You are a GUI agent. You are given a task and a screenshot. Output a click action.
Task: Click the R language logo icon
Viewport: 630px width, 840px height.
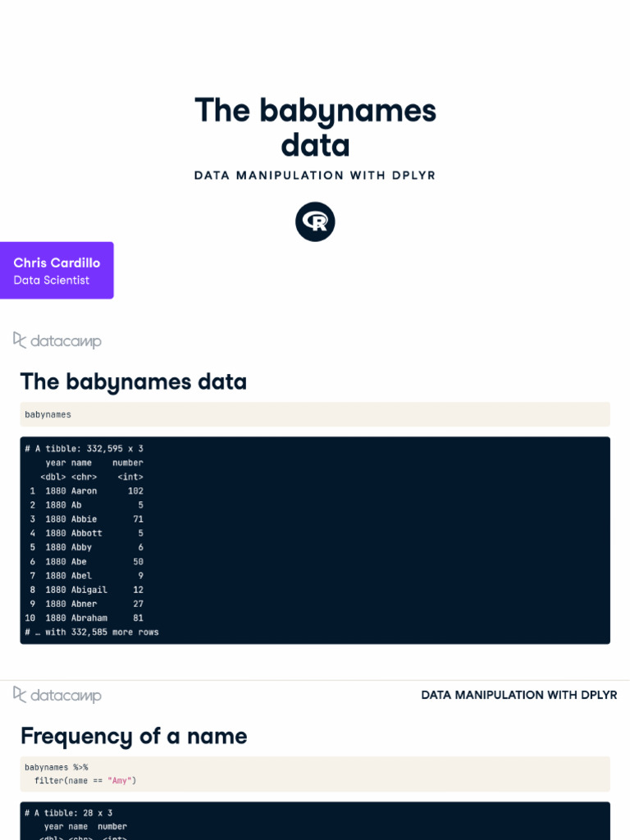(315, 221)
